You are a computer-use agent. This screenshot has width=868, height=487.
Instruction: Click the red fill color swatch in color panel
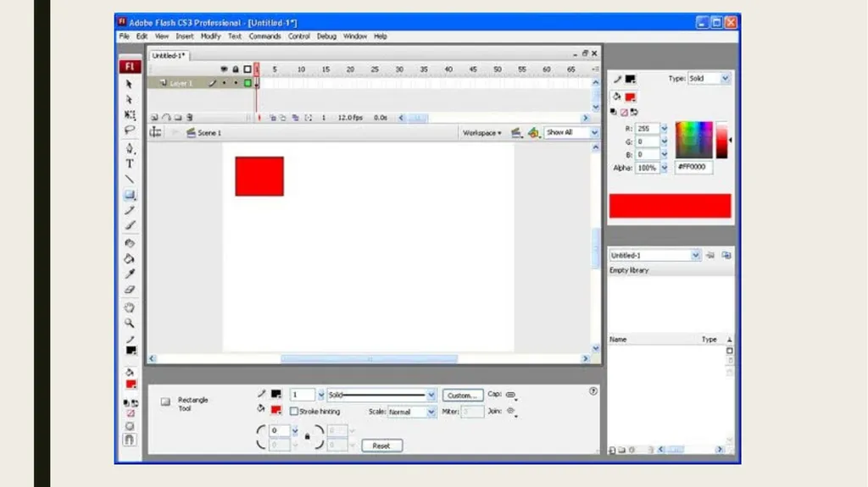coord(630,97)
